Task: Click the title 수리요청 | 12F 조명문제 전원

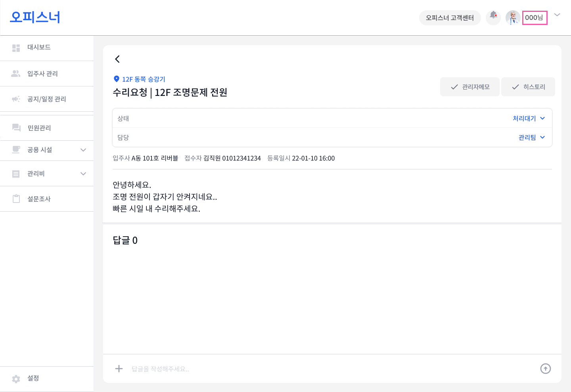Action: coord(170,92)
